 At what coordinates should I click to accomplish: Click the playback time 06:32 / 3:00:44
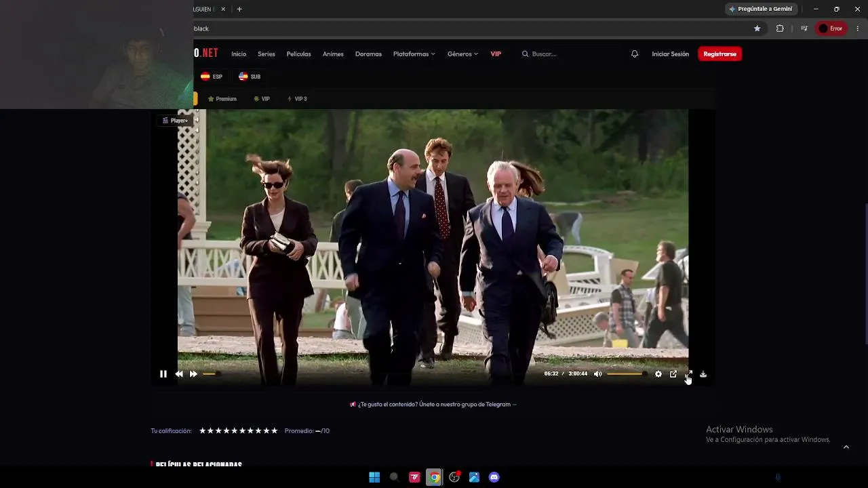pos(566,374)
